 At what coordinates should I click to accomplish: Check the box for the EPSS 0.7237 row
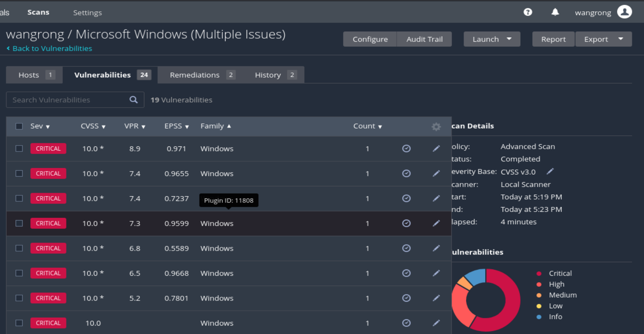(19, 198)
